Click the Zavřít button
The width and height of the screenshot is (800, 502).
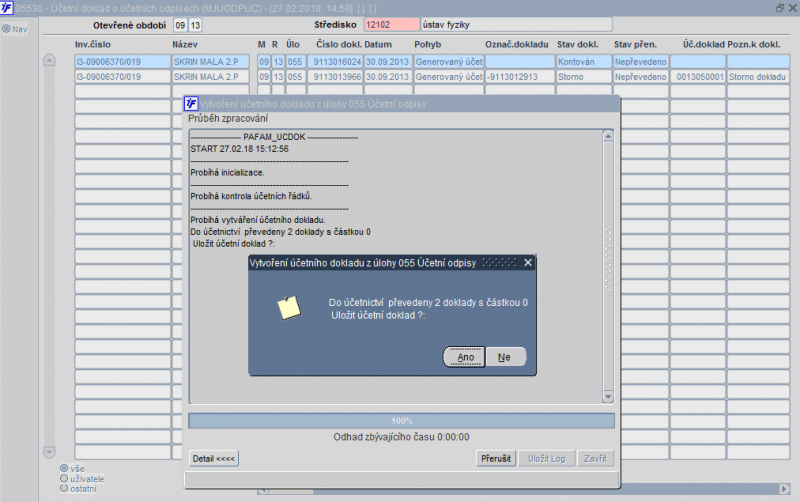click(595, 459)
